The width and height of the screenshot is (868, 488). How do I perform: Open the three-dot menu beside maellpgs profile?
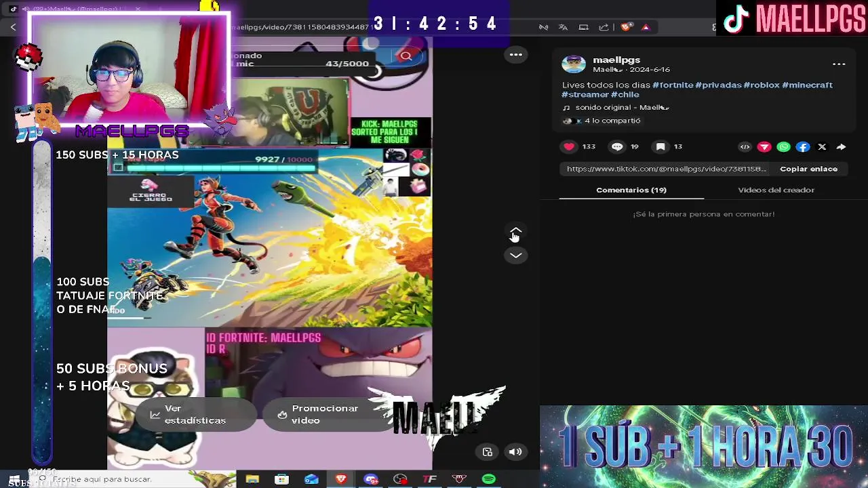pyautogui.click(x=839, y=64)
